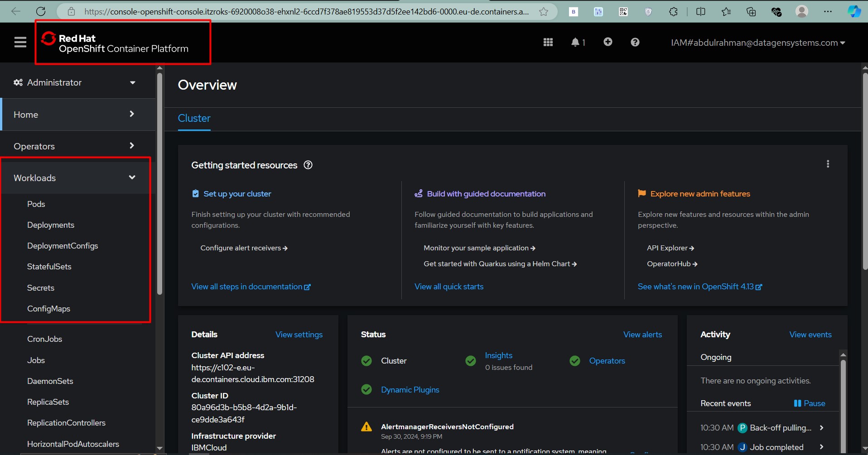
Task: Click the sidebar navigation scrollbar
Action: tap(159, 185)
